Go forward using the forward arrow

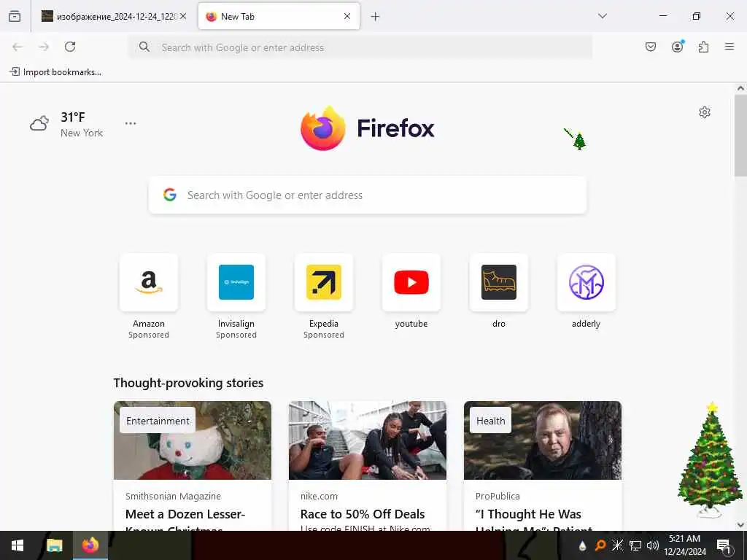(44, 47)
